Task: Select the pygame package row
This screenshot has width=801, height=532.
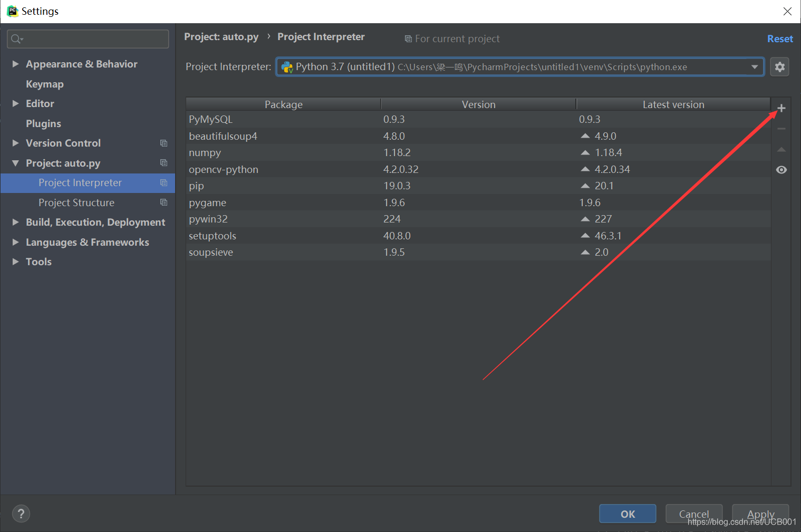Action: pyautogui.click(x=478, y=202)
